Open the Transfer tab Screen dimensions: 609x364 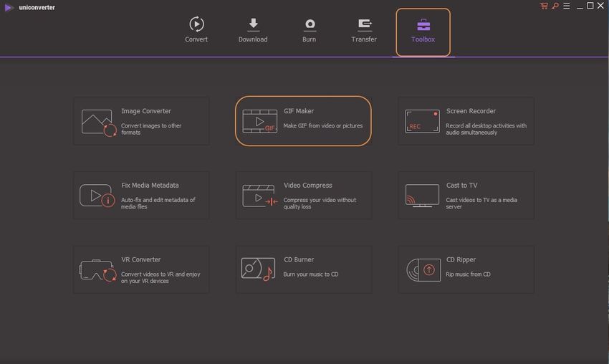click(x=364, y=30)
